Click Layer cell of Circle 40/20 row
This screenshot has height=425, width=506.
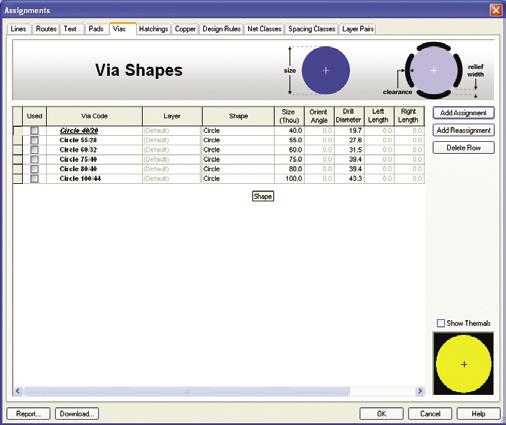172,131
